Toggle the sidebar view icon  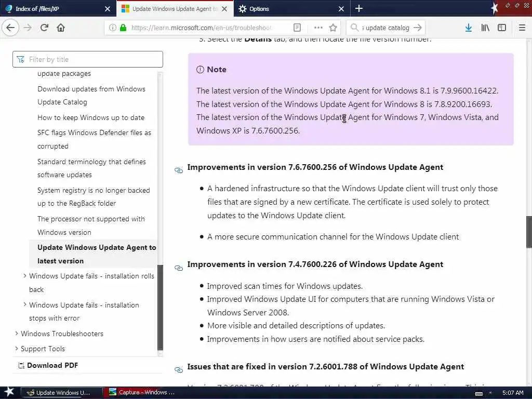click(x=502, y=28)
